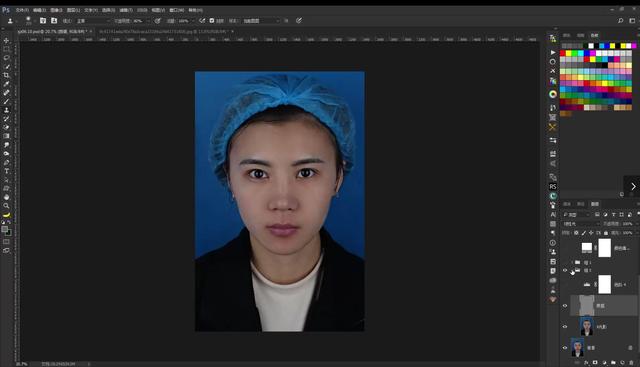Toggle the Aligned checkbox in options bar
640x367 pixels.
pyautogui.click(x=212, y=20)
